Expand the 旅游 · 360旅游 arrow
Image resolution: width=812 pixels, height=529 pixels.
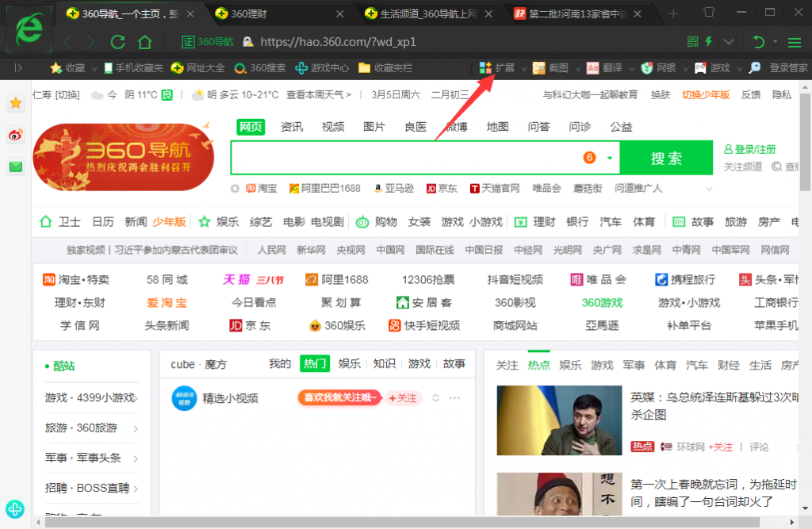(x=136, y=428)
